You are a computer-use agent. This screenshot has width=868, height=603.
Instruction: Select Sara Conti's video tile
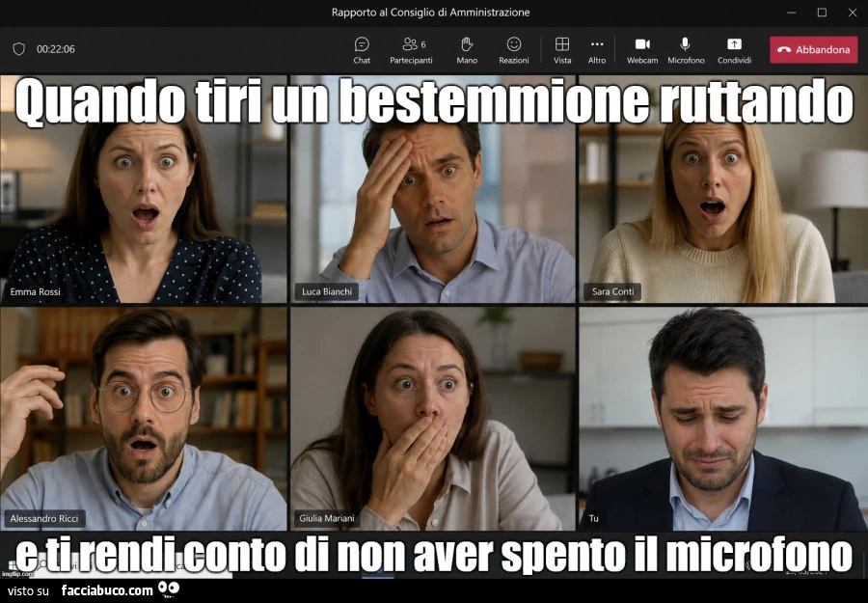(x=723, y=189)
